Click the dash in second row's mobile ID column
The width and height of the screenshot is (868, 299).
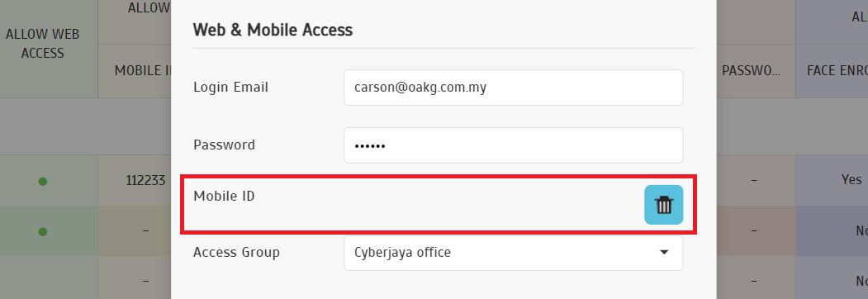145,230
